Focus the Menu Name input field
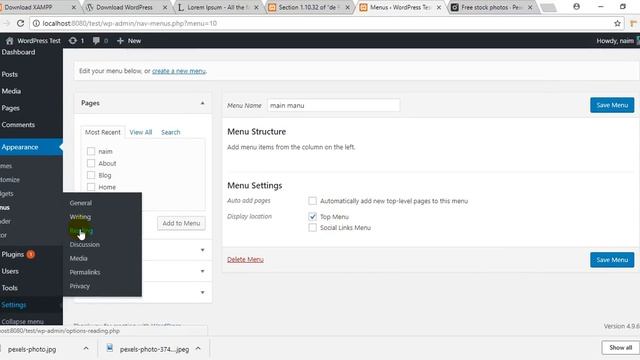 (333, 105)
